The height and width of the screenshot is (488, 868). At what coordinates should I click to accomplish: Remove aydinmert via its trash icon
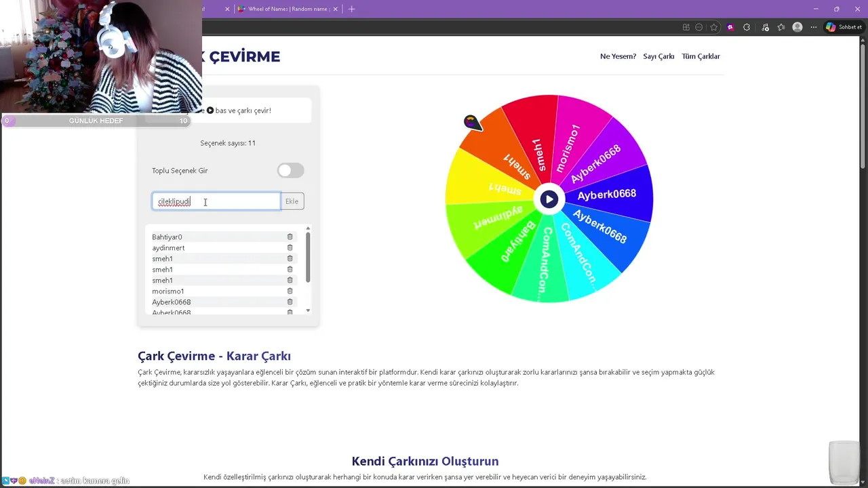point(290,247)
